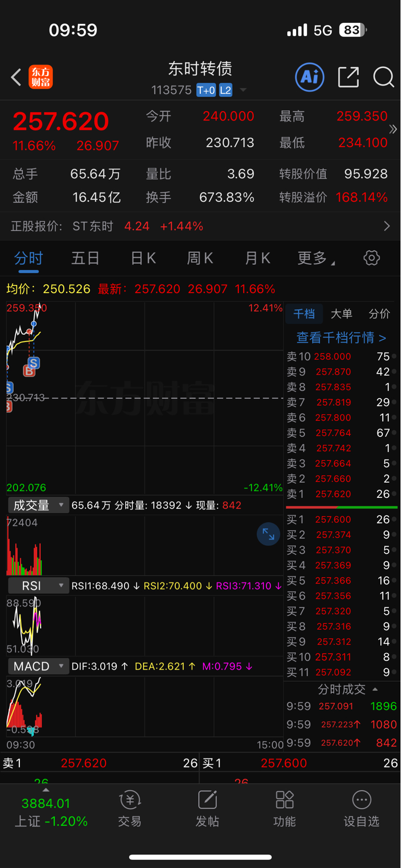Tap bottom 卖1 257.620 quote bar
This screenshot has height=868, width=401.
100,763
